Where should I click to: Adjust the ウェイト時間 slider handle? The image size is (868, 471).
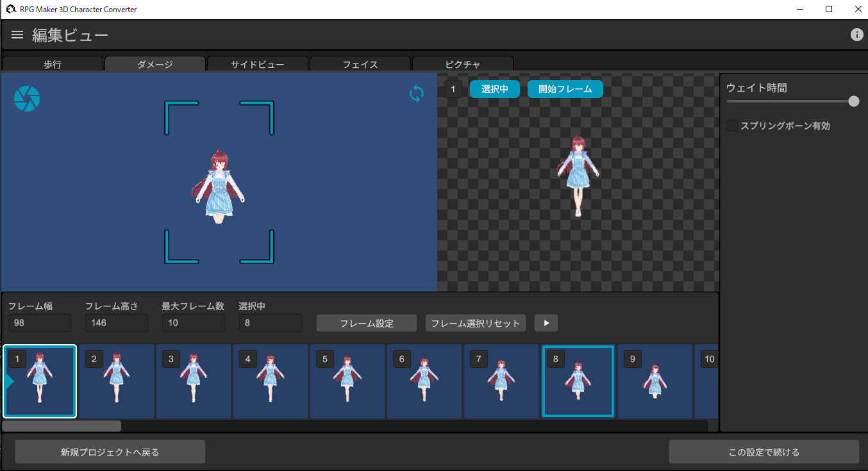coord(853,101)
